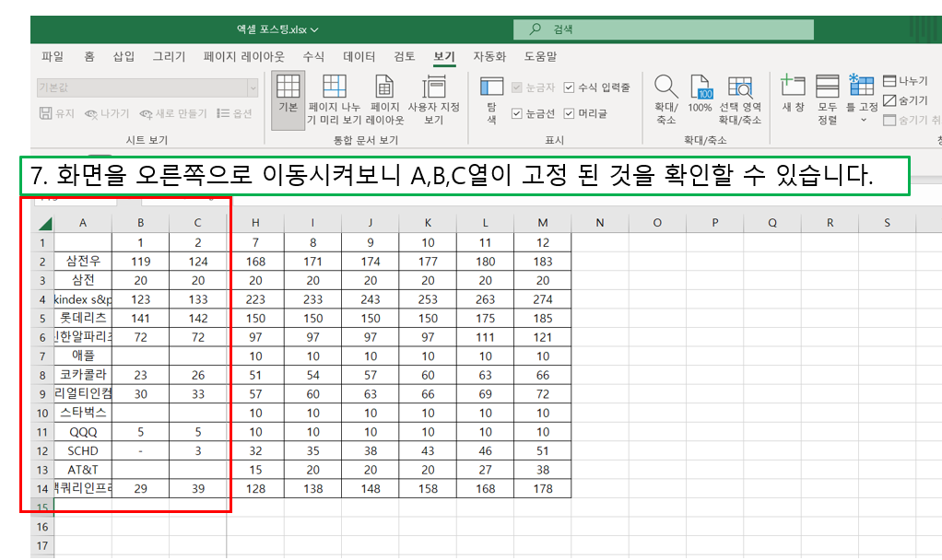Click cell containing 삼전우
The height and width of the screenshot is (560, 942).
(83, 261)
